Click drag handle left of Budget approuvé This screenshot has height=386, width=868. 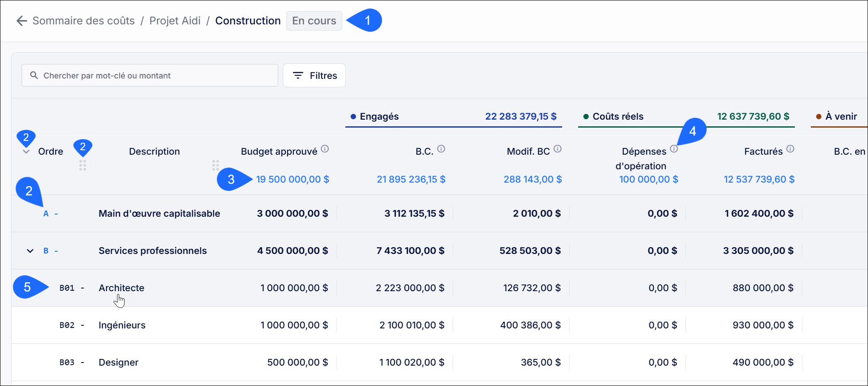(x=215, y=166)
